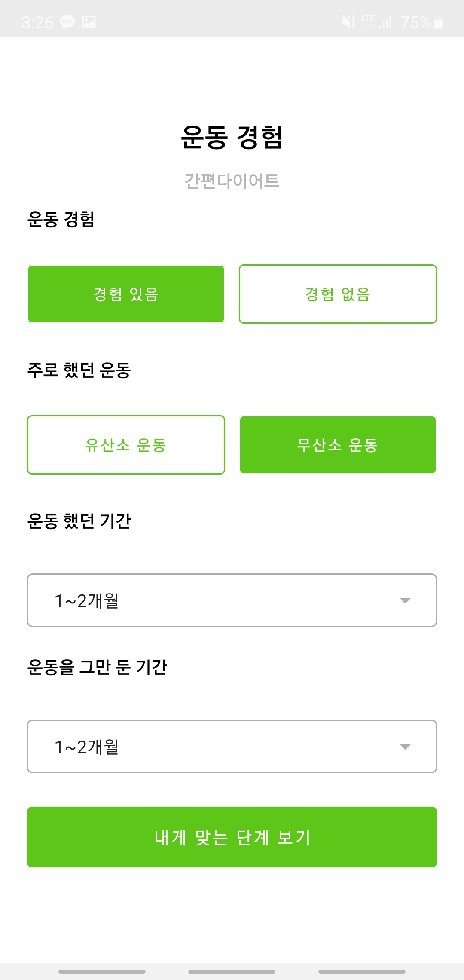464x980 pixels.
Task: Tap the signal strength bars icon
Action: pyautogui.click(x=385, y=22)
